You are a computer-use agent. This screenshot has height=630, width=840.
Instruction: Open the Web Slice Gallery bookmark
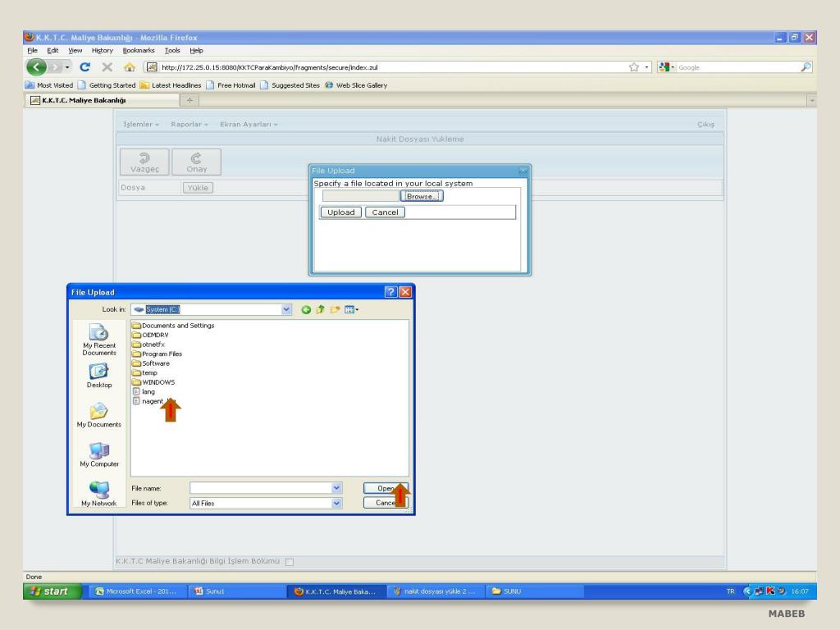[x=356, y=85]
